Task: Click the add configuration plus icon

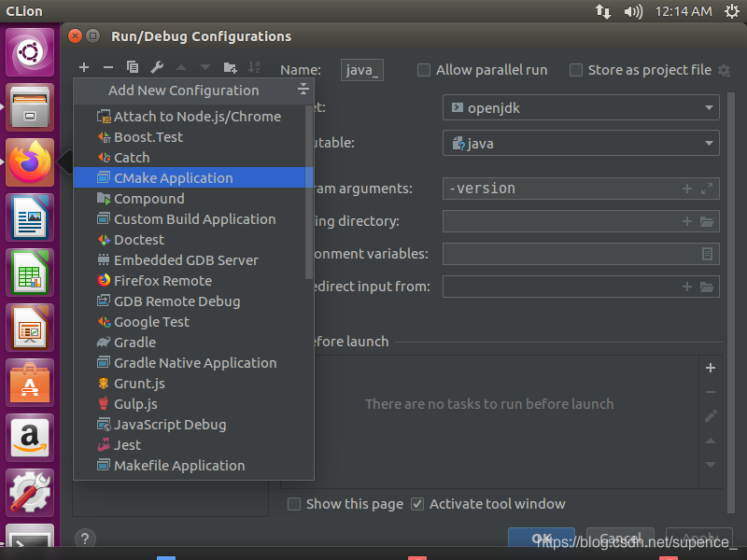Action: coord(84,67)
